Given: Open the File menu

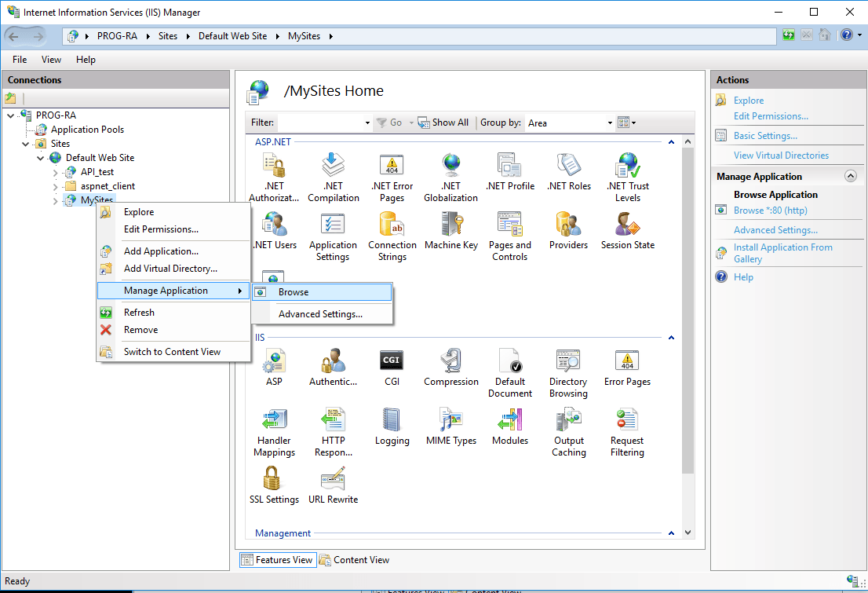Looking at the screenshot, I should click(x=20, y=60).
